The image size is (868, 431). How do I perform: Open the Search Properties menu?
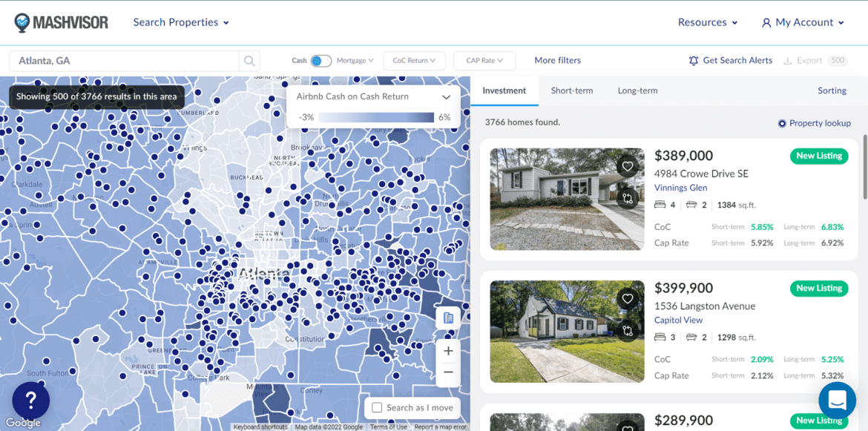180,22
